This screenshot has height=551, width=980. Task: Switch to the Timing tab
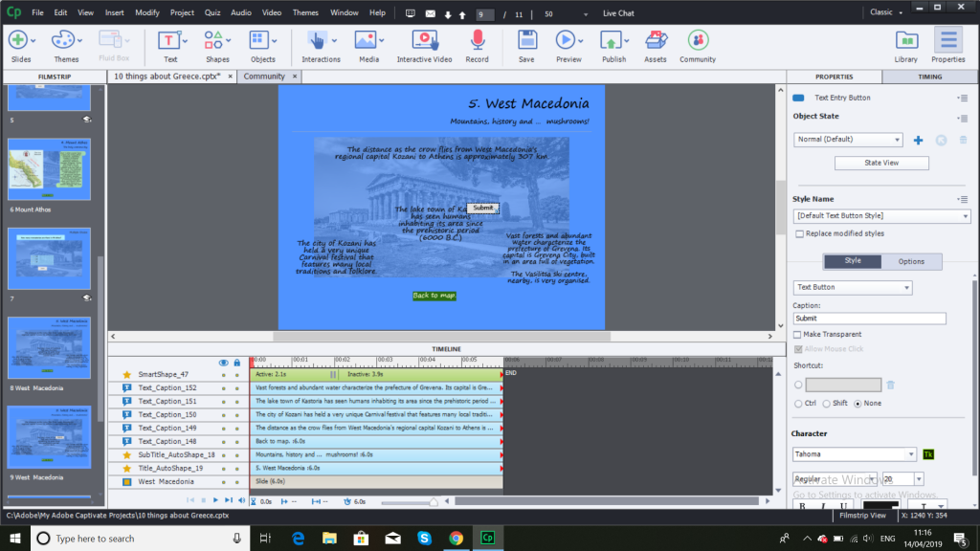(929, 77)
